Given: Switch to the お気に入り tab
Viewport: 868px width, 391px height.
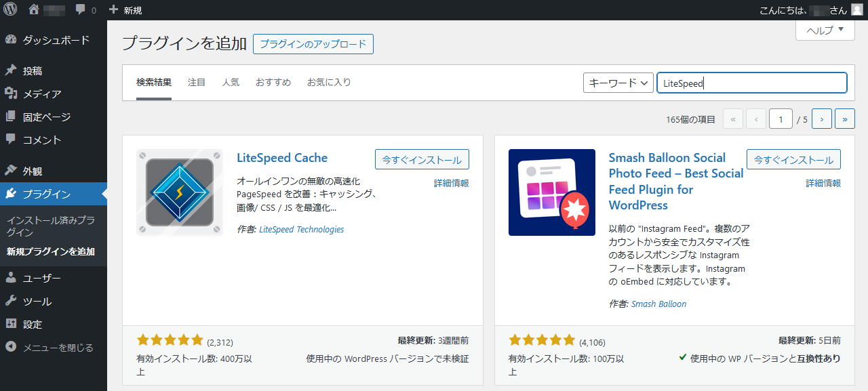Looking at the screenshot, I should click(x=329, y=83).
